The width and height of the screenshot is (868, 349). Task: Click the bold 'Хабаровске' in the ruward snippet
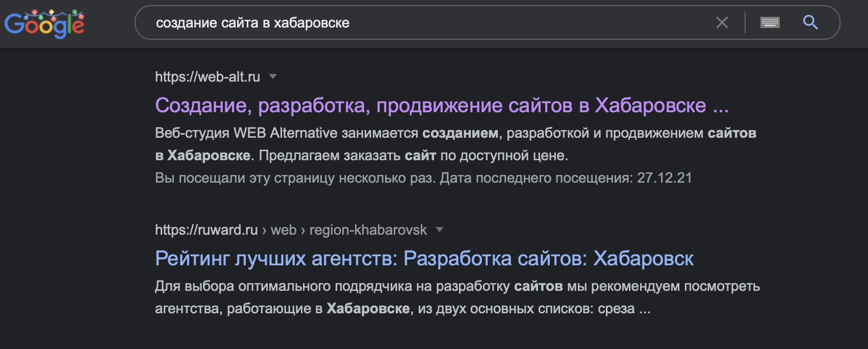pyautogui.click(x=368, y=308)
